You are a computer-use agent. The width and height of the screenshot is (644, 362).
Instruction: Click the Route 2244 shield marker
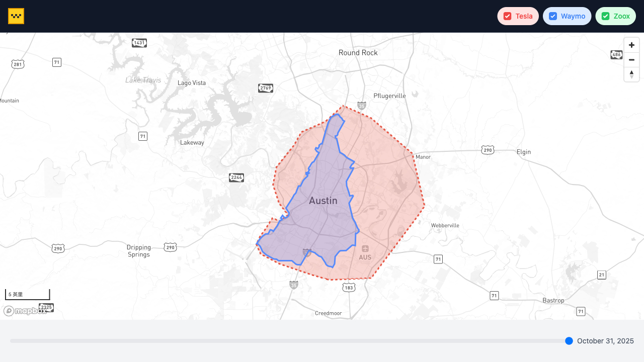236,177
